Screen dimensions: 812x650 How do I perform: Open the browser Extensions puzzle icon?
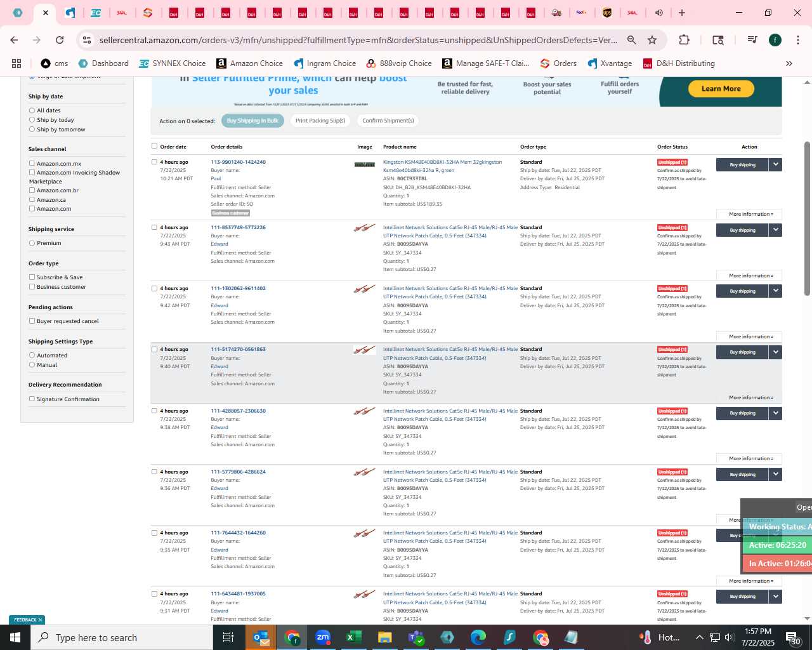coord(684,40)
